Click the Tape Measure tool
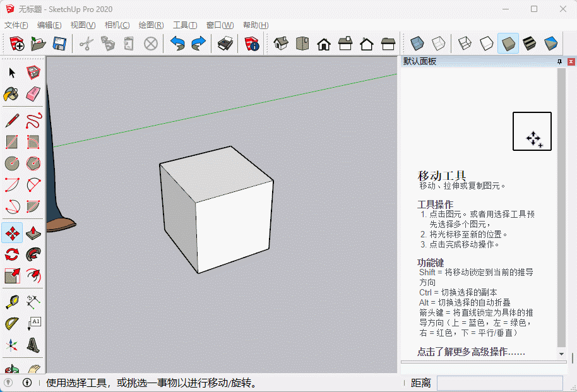Screen dimensions: 577x392 coord(12,302)
